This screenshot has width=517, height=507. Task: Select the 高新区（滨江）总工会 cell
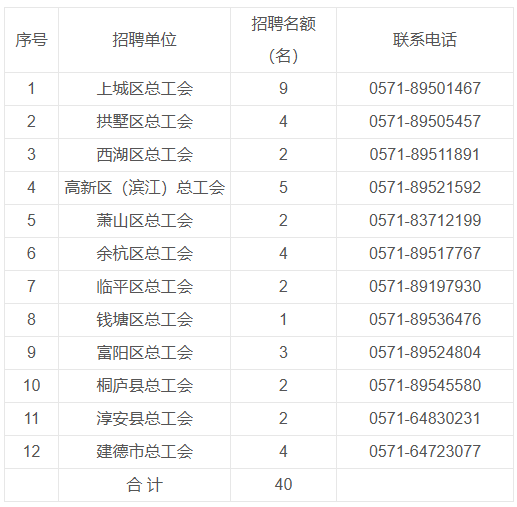pyautogui.click(x=144, y=188)
